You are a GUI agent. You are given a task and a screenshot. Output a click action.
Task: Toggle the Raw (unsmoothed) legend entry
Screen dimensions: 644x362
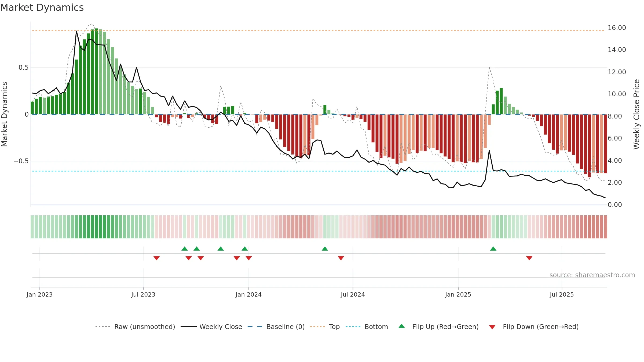pyautogui.click(x=135, y=327)
